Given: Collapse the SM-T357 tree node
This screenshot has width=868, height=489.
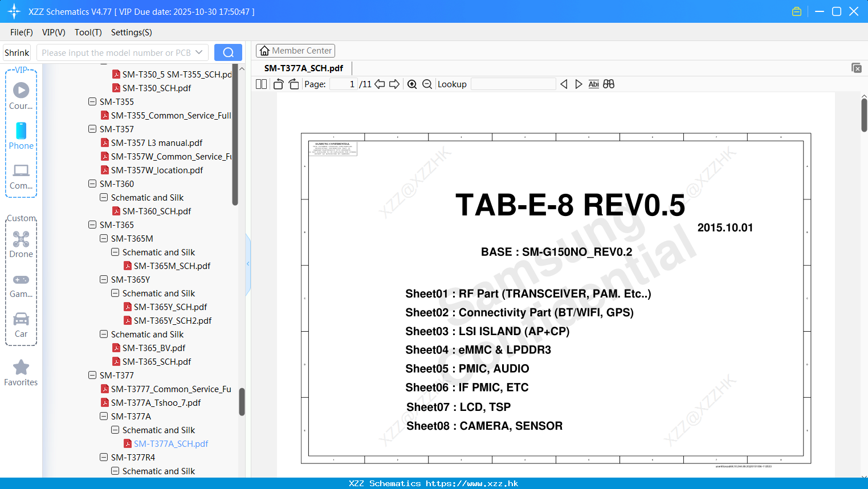Looking at the screenshot, I should (92, 129).
